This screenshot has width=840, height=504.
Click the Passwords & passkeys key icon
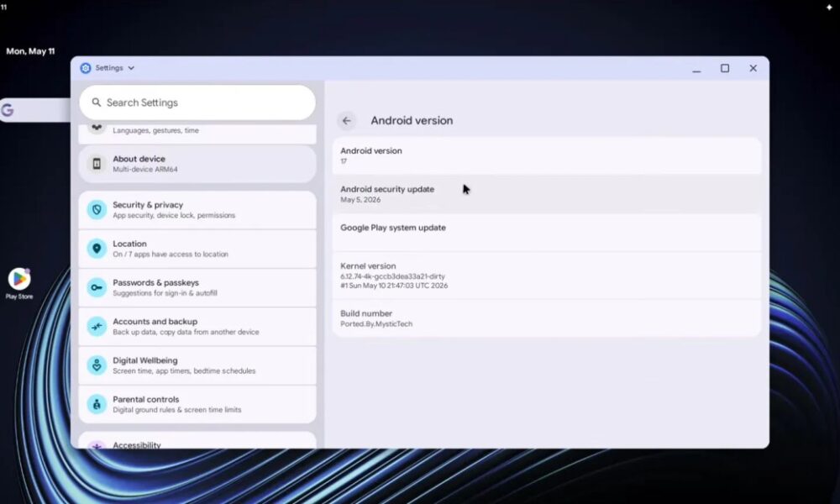[97, 287]
